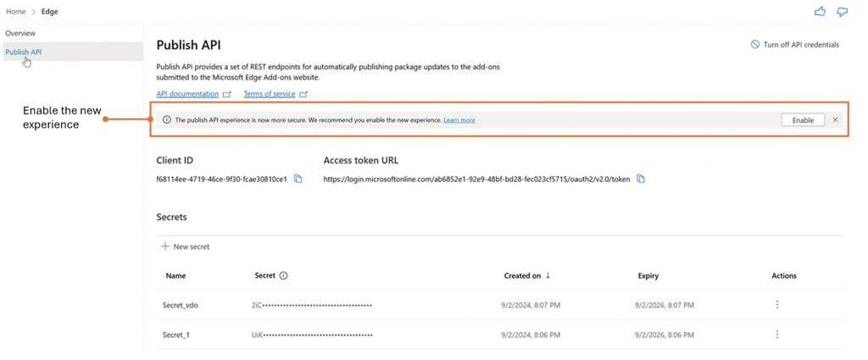This screenshot has width=868, height=360.
Task: Sort by the Created on column arrow
Action: (548, 275)
